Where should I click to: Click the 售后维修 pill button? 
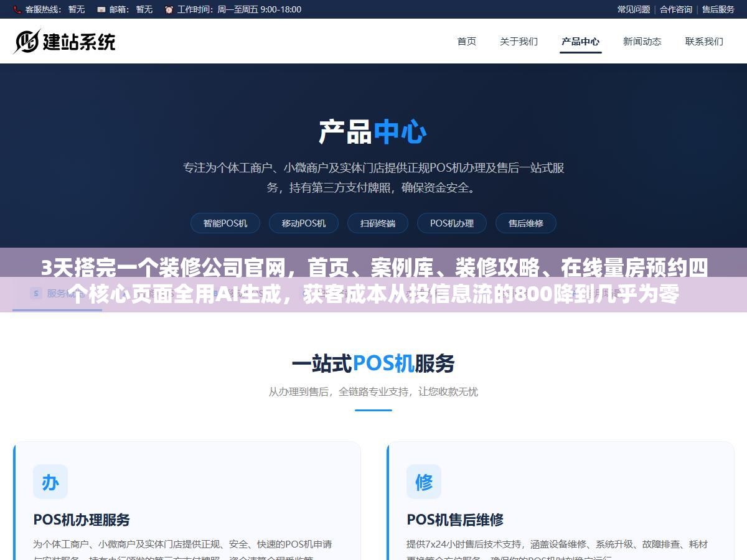tap(526, 223)
